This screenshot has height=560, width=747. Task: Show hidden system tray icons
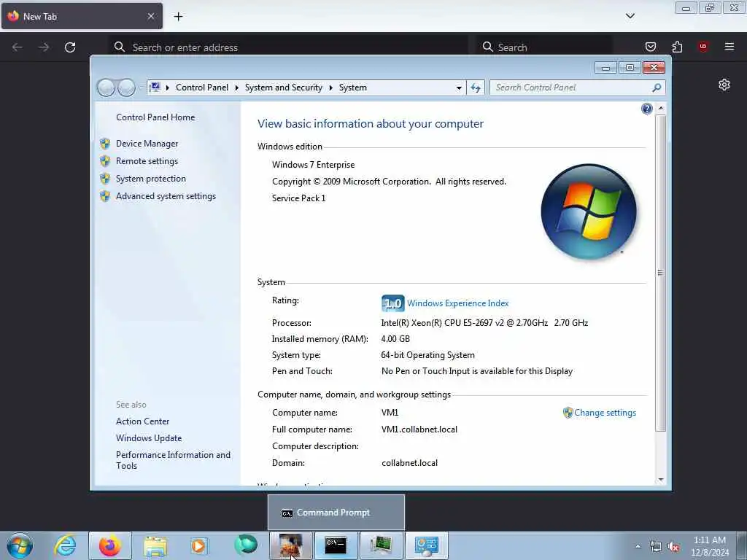(638, 547)
